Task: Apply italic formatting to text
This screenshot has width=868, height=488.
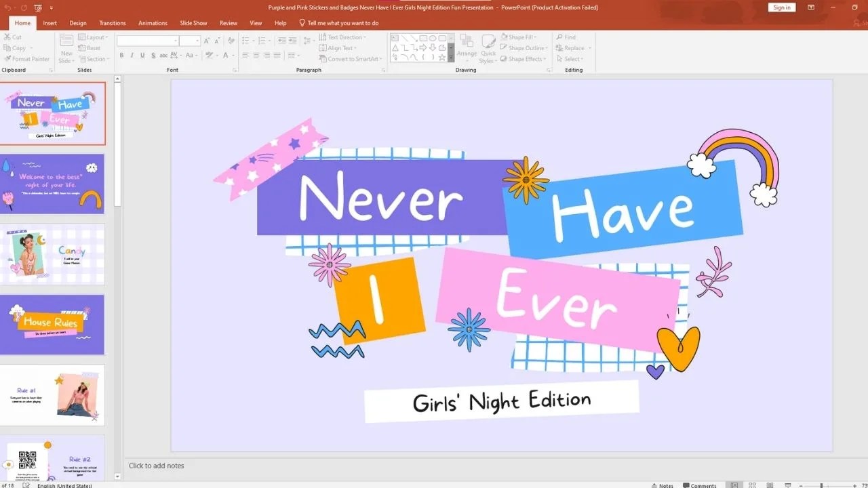Action: pyautogui.click(x=132, y=56)
